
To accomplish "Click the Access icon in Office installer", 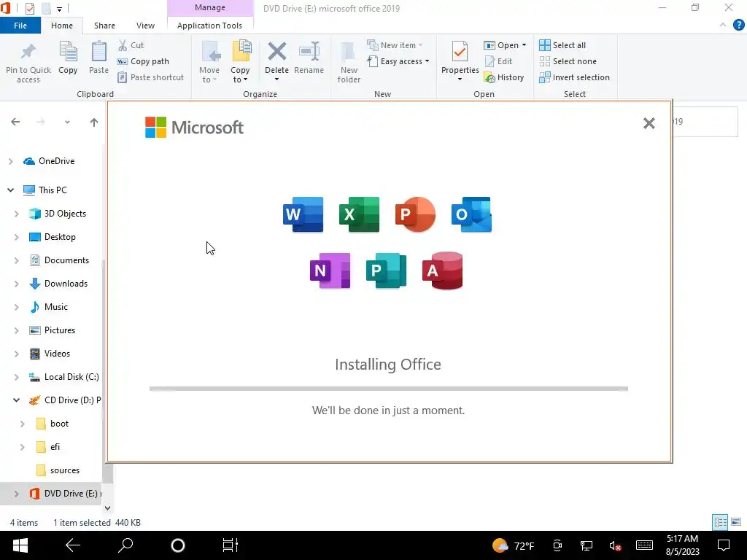I will [443, 271].
